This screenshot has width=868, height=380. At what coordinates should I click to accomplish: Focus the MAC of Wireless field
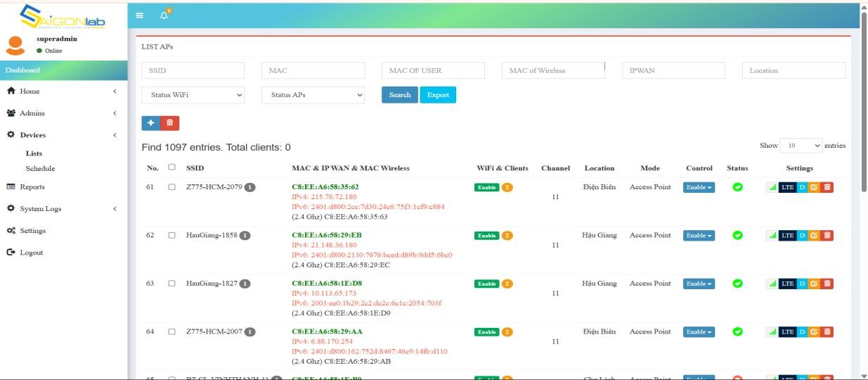click(x=553, y=70)
